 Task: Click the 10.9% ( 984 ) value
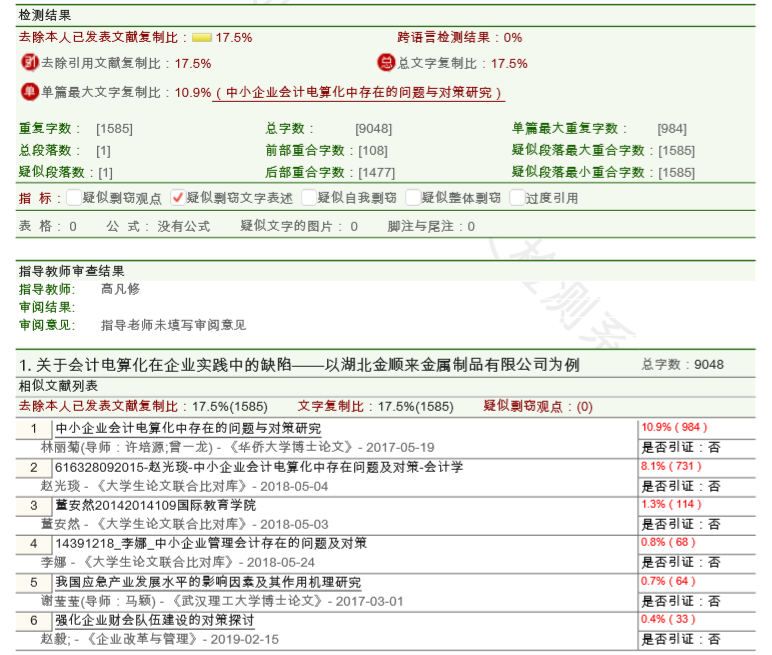[674, 427]
